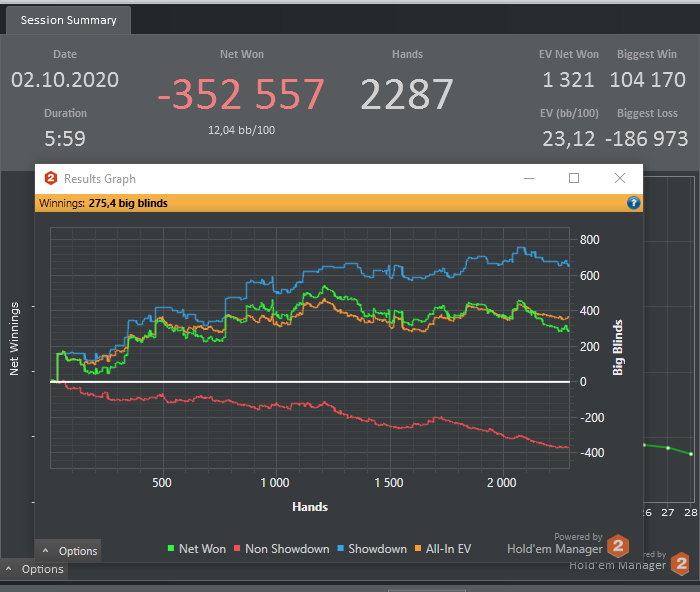This screenshot has width=700, height=592.
Task: Minimize the Results Graph window
Action: (529, 178)
